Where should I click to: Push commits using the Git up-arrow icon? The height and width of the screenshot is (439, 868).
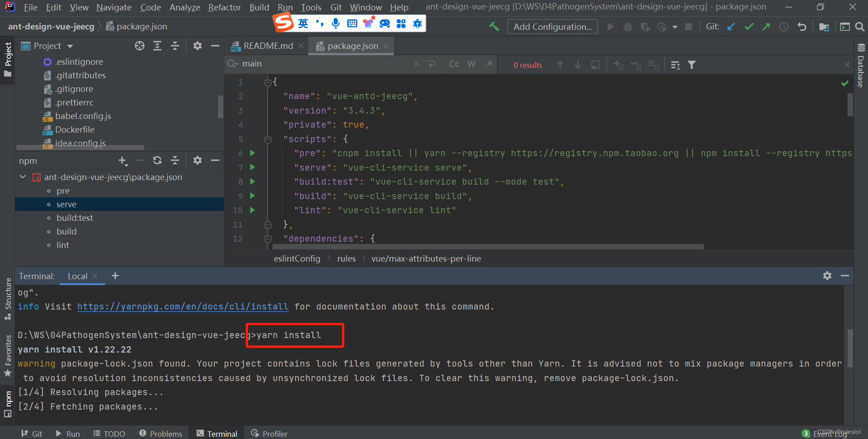point(766,27)
